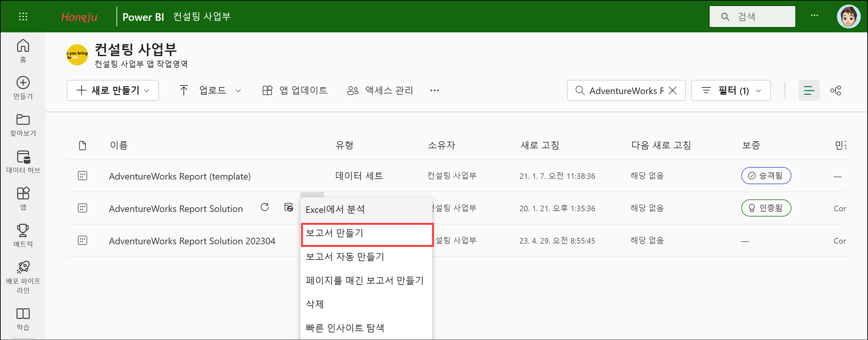The image size is (868, 340).
Task: Sort by 유형 column header
Action: tap(344, 145)
